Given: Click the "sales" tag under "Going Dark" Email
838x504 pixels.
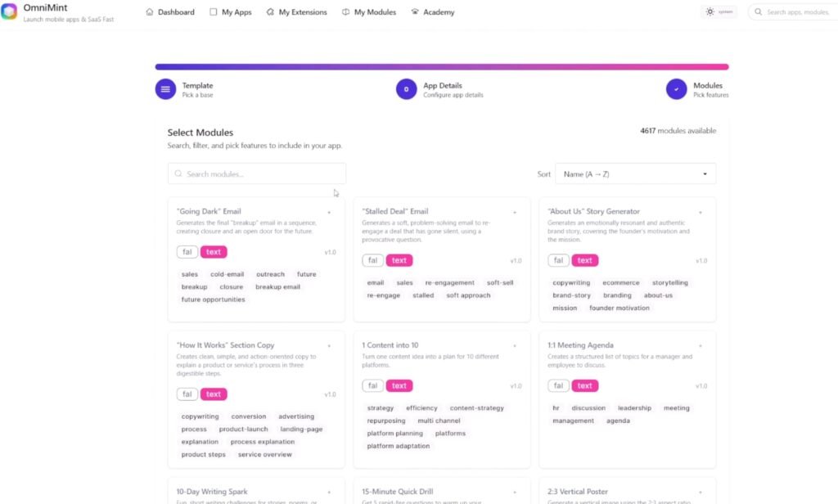Looking at the screenshot, I should point(189,274).
